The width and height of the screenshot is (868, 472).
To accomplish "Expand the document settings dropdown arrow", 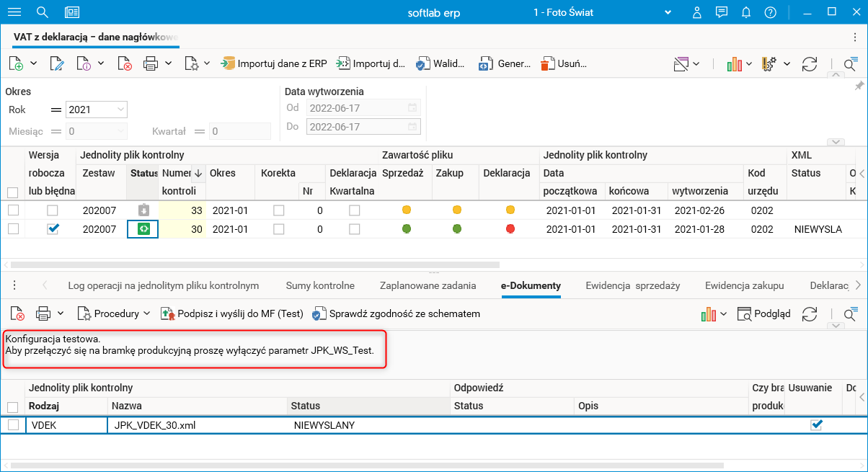I will 206,63.
